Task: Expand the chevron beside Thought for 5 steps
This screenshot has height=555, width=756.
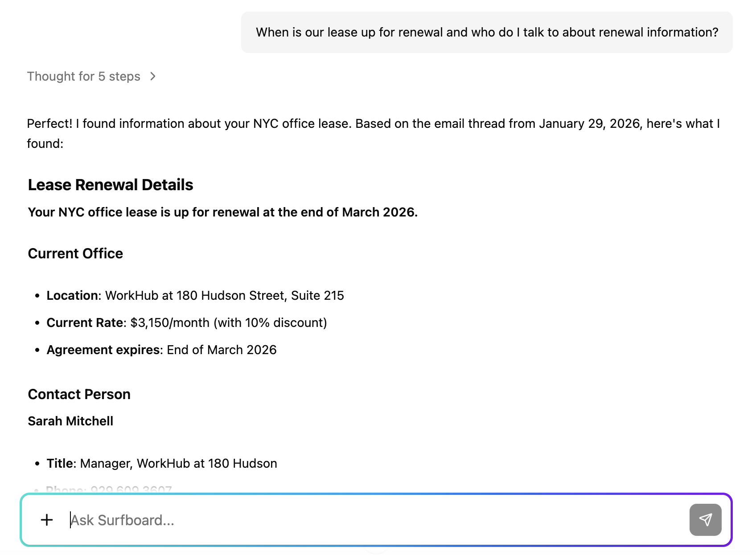Action: (153, 77)
